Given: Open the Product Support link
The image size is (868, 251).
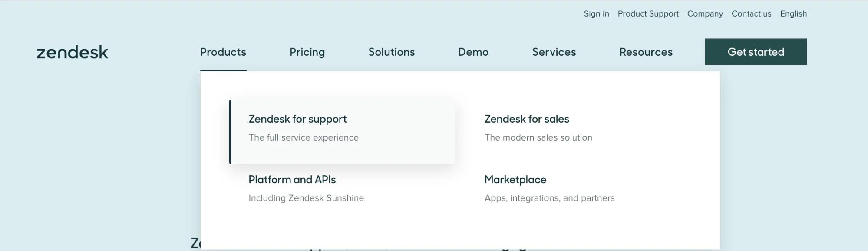Looking at the screenshot, I should [x=648, y=14].
